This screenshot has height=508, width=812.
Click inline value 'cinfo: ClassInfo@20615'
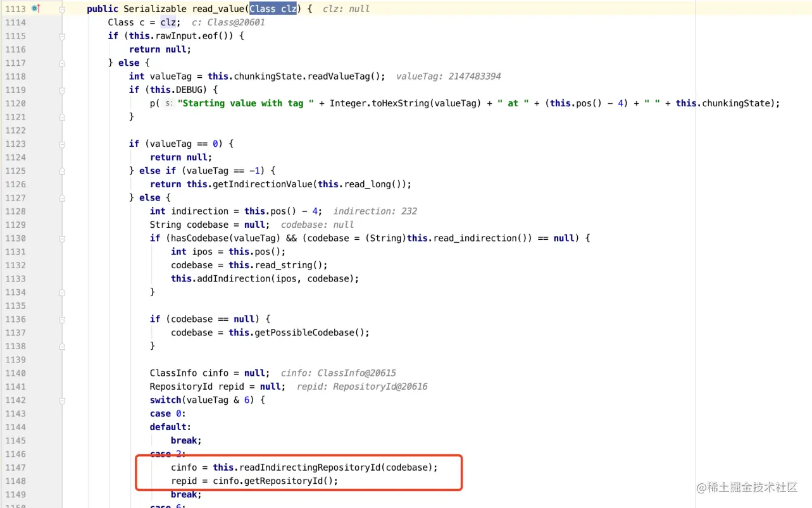point(339,373)
